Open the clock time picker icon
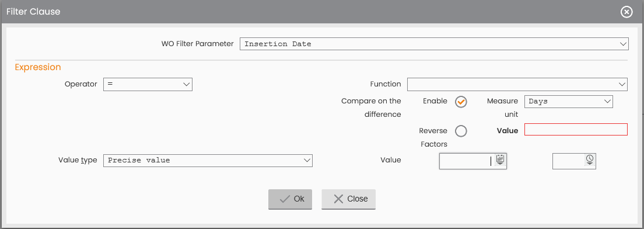644x229 pixels. 589,159
